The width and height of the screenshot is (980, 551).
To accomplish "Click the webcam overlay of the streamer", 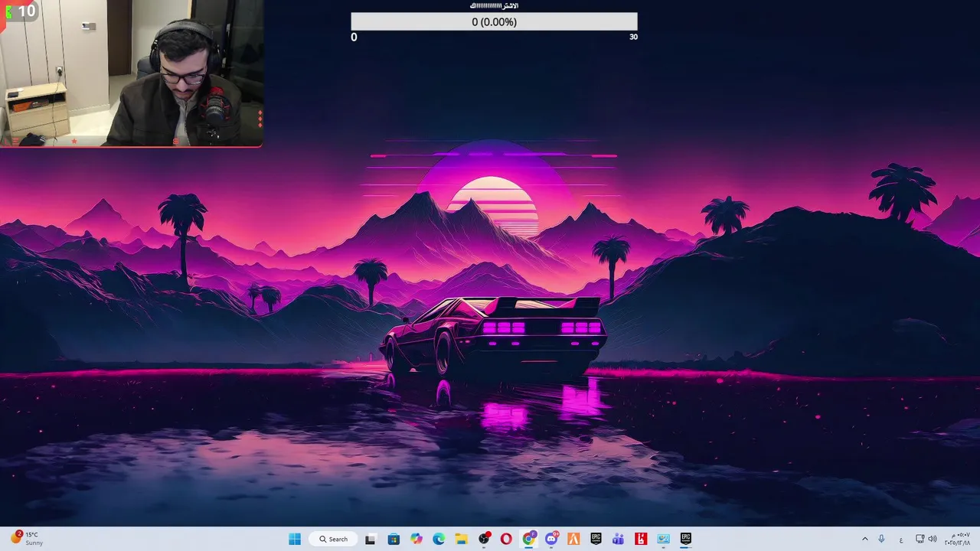I will 132,73.
